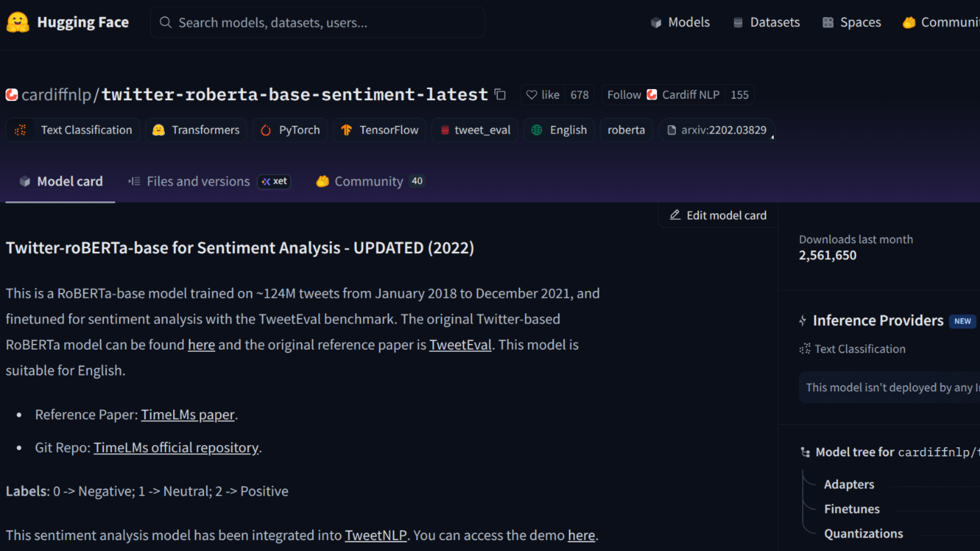The width and height of the screenshot is (980, 551).
Task: Copy model name with the copy icon
Action: (500, 94)
